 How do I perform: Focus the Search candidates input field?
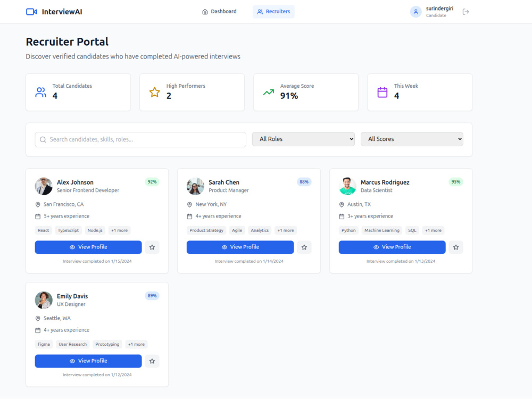click(x=140, y=139)
